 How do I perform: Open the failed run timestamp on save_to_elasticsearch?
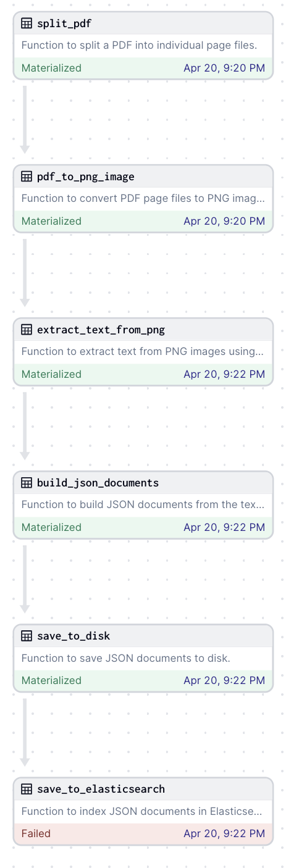[x=224, y=833]
